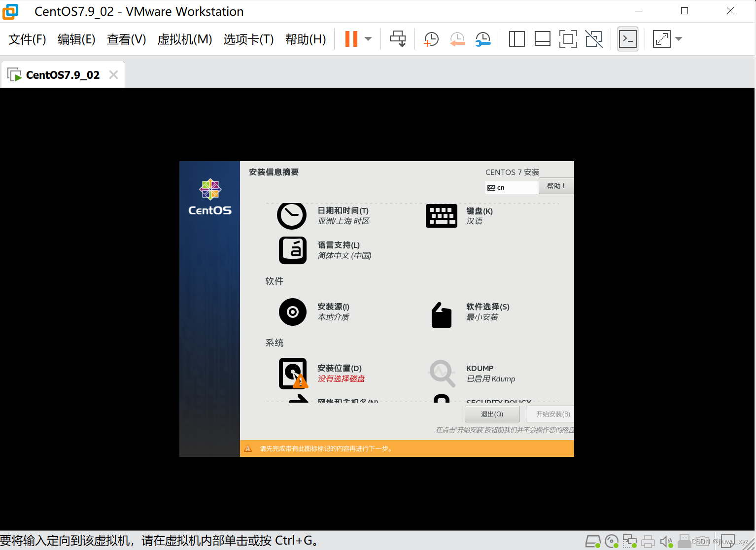756x550 pixels.
Task: Close the CentOS7.9_02 tab
Action: pyautogui.click(x=114, y=75)
